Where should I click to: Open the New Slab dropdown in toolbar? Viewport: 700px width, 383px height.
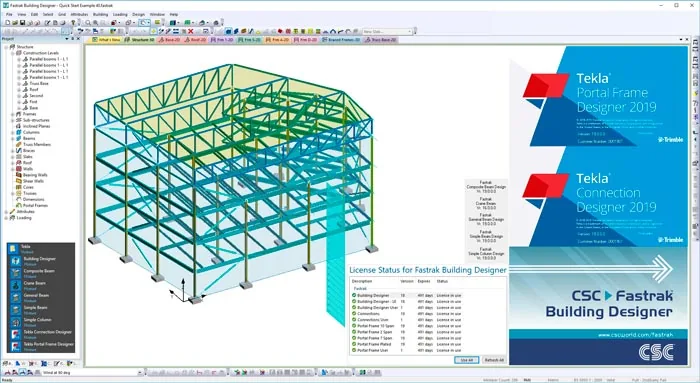(410, 31)
